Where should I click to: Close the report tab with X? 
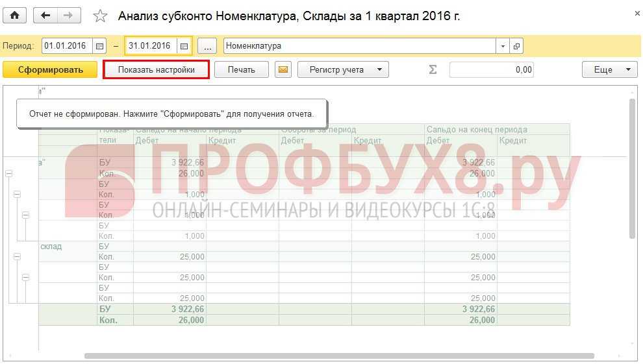pos(637,14)
